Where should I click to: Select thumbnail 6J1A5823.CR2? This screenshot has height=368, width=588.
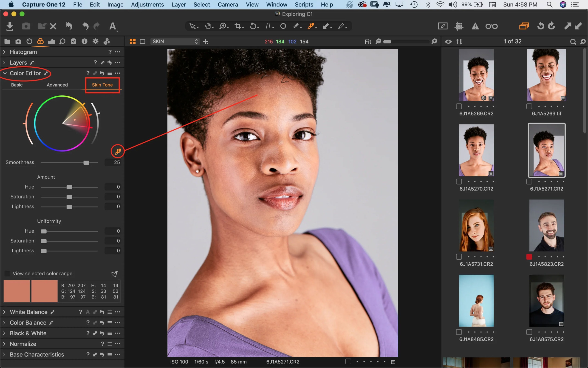click(546, 225)
